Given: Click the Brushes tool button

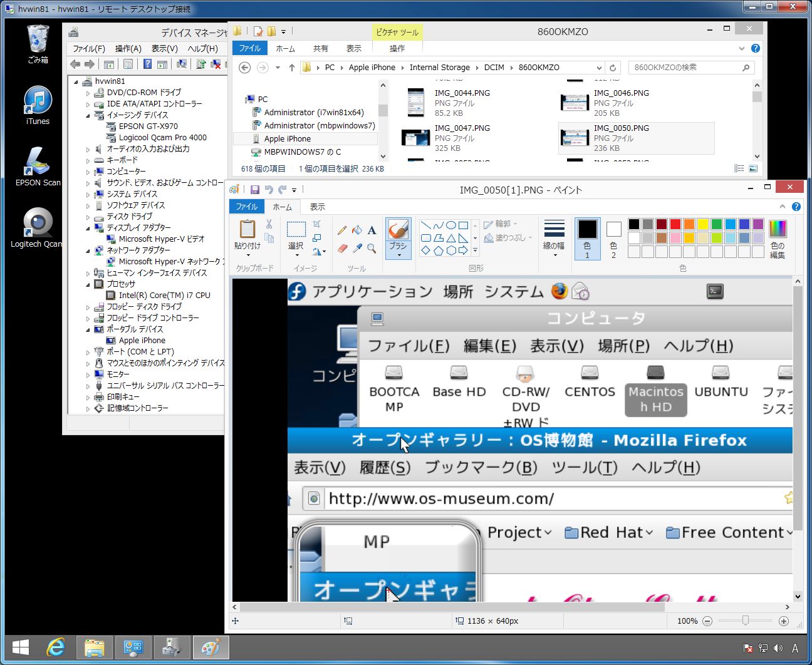Looking at the screenshot, I should (398, 238).
